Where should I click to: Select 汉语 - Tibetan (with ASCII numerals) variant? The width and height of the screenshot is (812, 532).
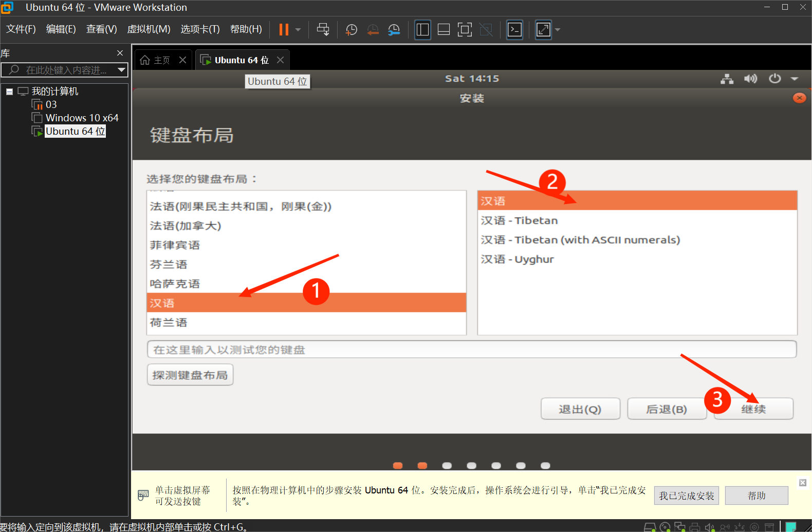pyautogui.click(x=637, y=240)
